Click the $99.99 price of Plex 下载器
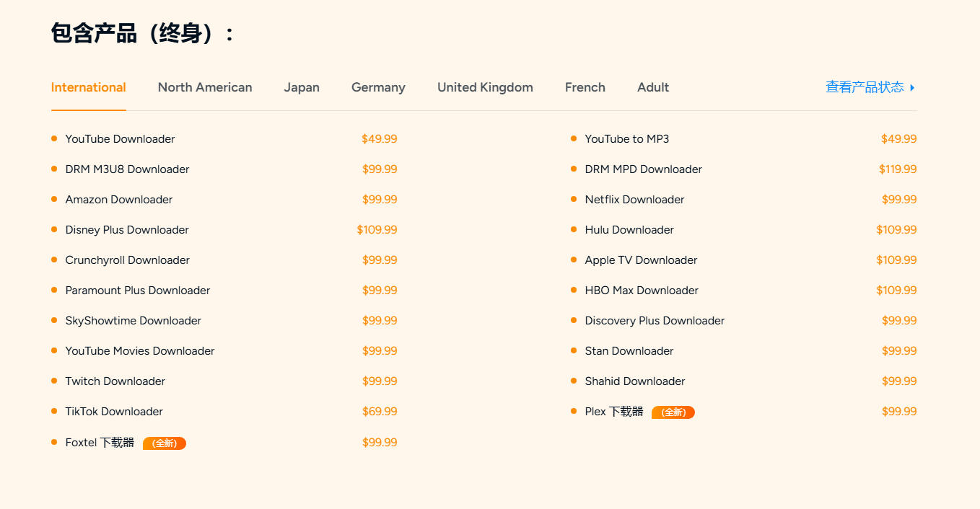 point(899,412)
